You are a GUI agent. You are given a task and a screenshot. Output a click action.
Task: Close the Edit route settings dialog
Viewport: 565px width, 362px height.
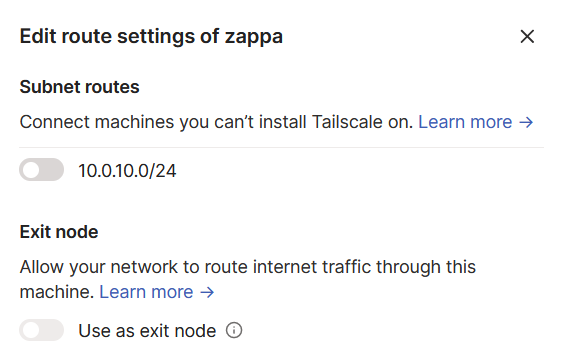(527, 36)
